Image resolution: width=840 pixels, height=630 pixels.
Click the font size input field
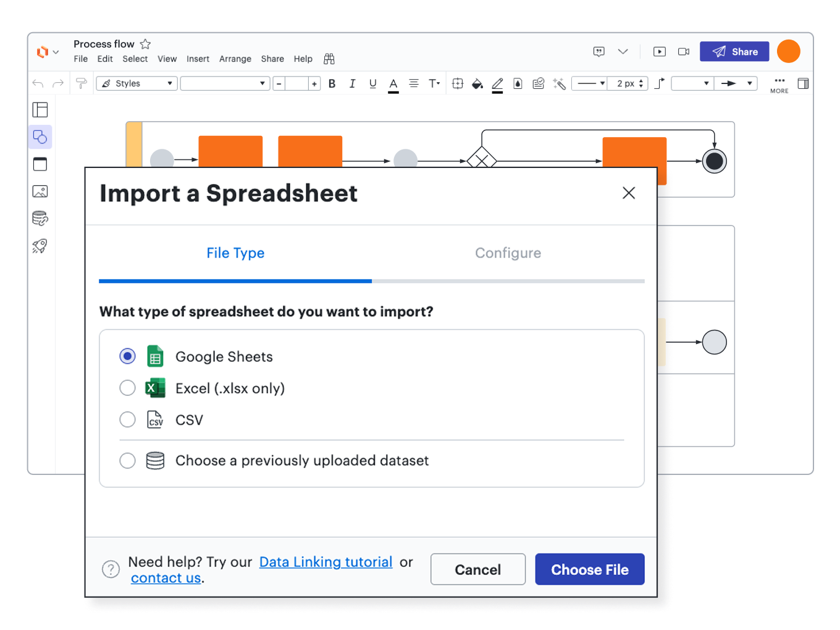tap(296, 83)
